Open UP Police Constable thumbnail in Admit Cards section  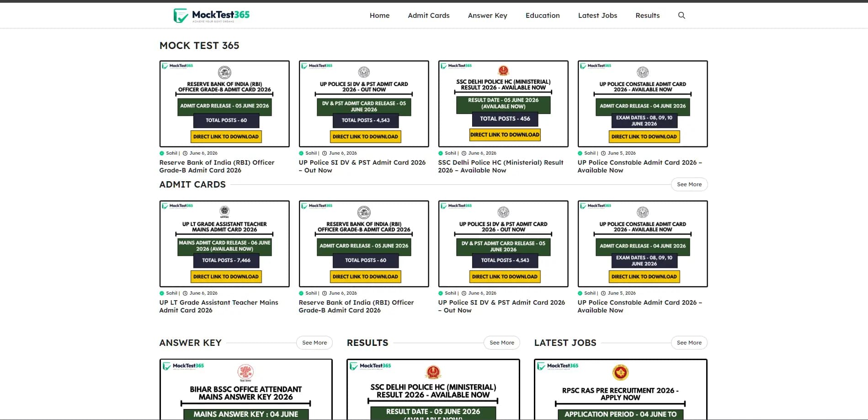tap(643, 244)
